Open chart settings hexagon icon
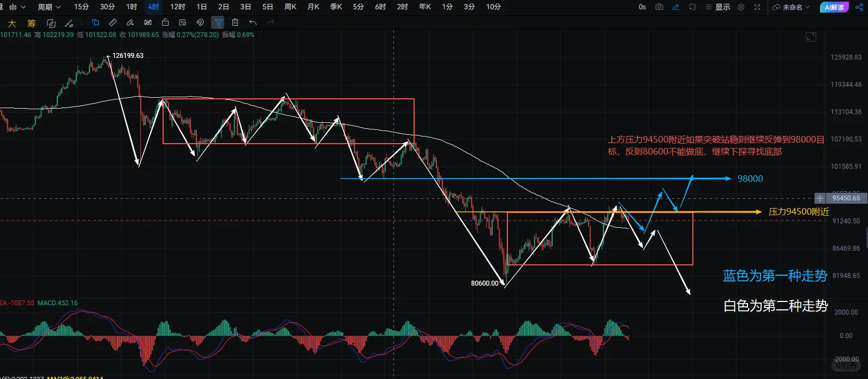This screenshot has height=379, width=868. pos(741,7)
